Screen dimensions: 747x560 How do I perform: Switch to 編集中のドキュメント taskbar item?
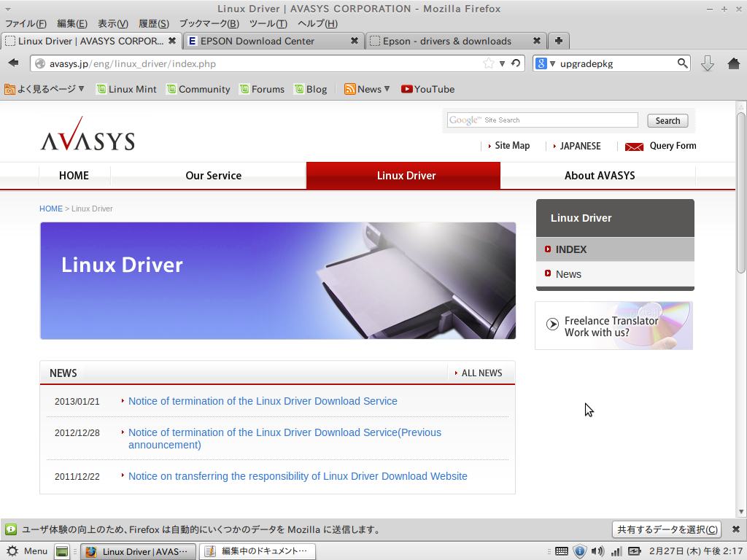click(258, 551)
